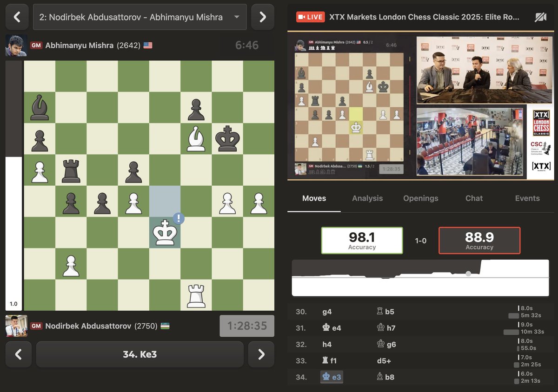
Task: Click the previous move arrow below the board
Action: pos(17,354)
